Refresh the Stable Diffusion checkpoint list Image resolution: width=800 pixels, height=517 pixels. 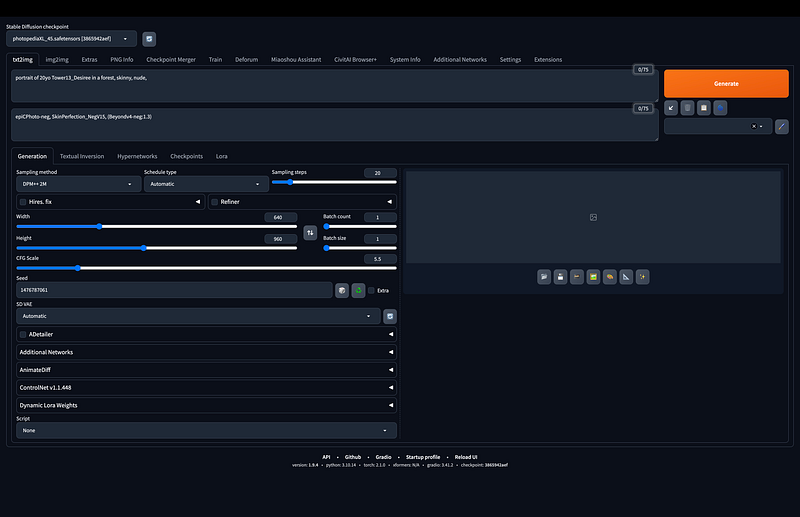click(149, 39)
